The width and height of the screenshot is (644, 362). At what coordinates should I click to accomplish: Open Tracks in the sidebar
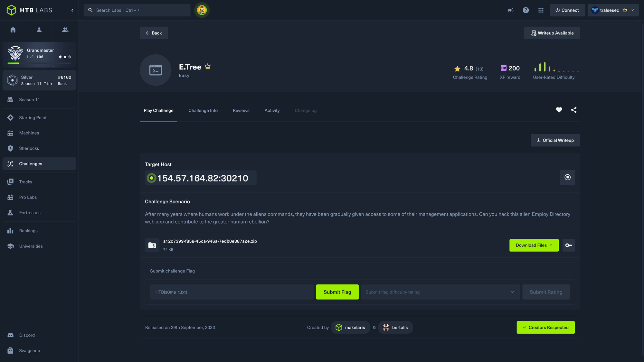[39, 182]
